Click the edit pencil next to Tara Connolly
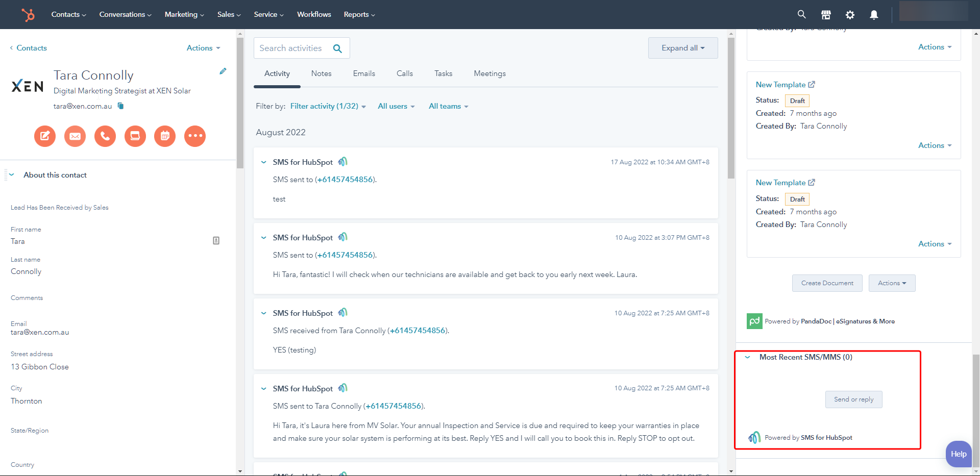The image size is (980, 476). (x=223, y=71)
